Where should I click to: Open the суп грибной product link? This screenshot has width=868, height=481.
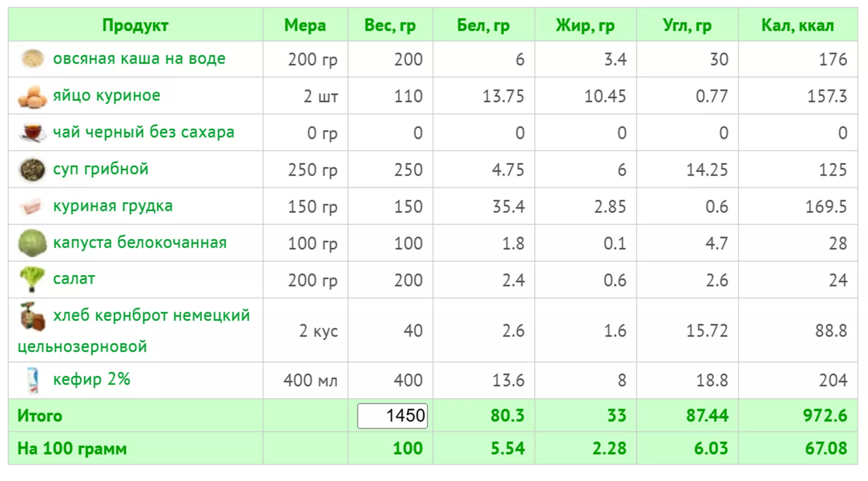point(100,169)
